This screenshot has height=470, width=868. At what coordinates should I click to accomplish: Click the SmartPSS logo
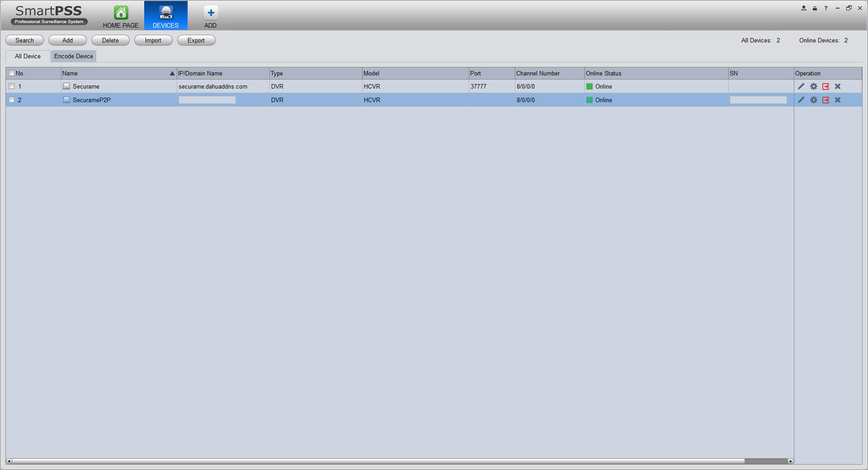click(49, 14)
